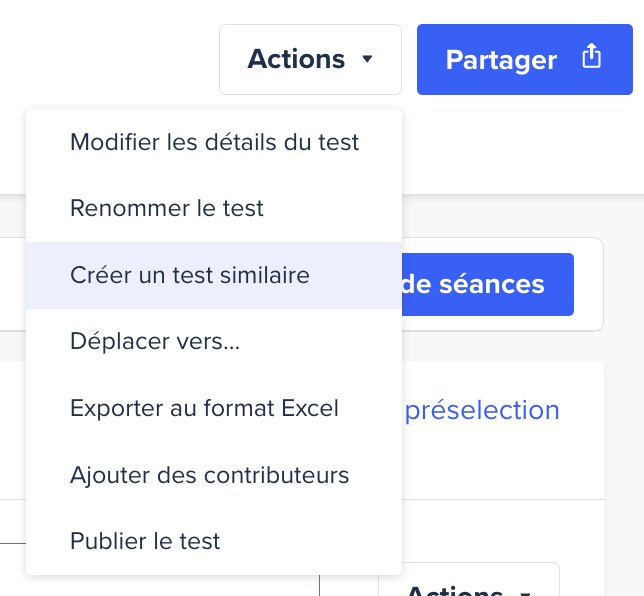Choose Déplacer vers… from the menu
The image size is (644, 596).
214,342
